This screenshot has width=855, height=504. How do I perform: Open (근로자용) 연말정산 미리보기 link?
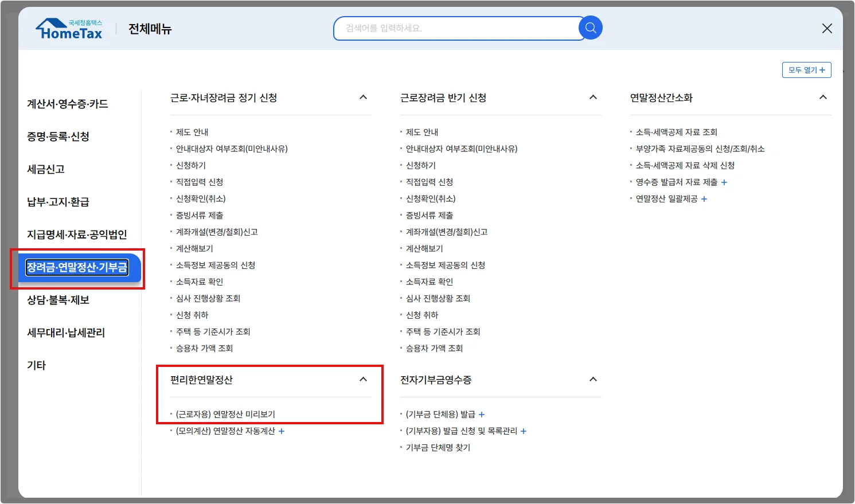tap(225, 415)
